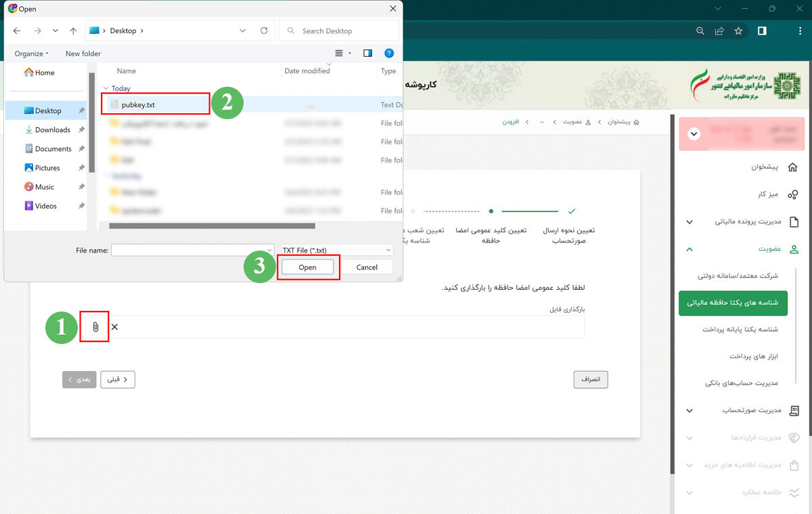
Task: Click the horizontal scrollbar in file list
Action: pyautogui.click(x=212, y=226)
